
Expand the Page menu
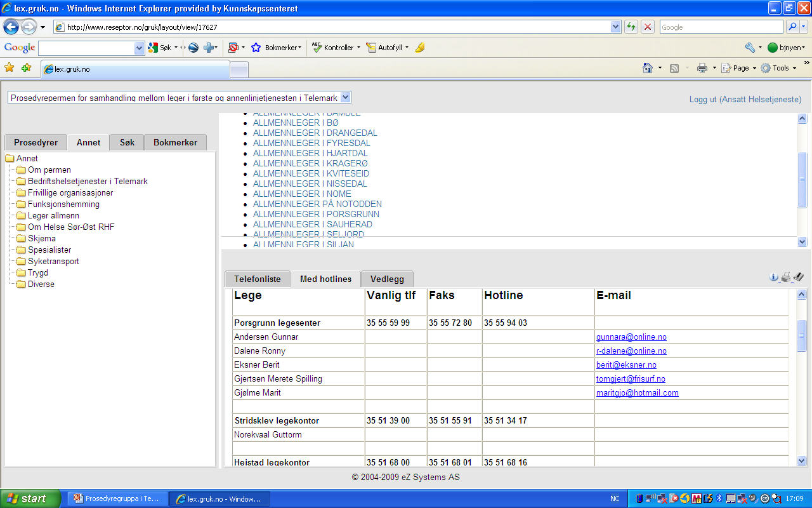tap(739, 68)
